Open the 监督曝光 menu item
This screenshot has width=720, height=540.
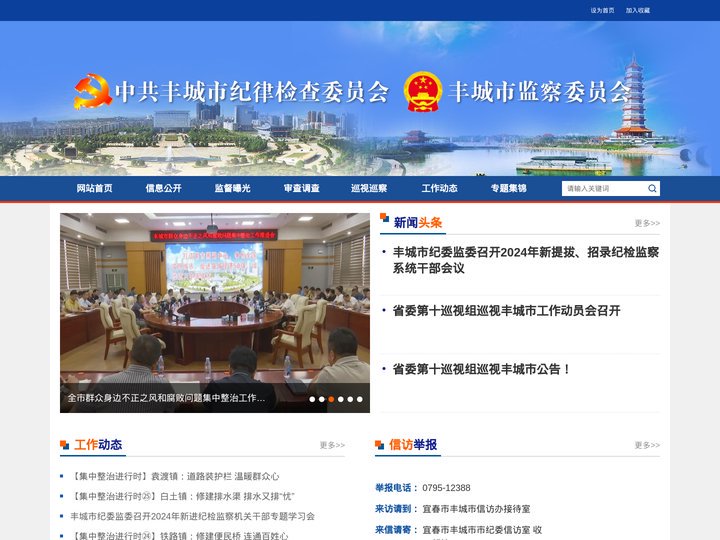[x=232, y=188]
